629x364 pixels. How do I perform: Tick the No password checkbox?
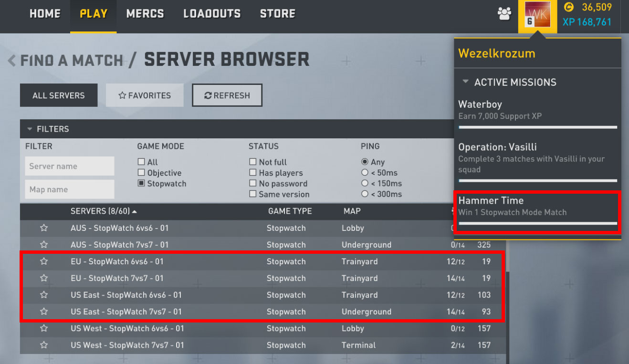coord(253,184)
